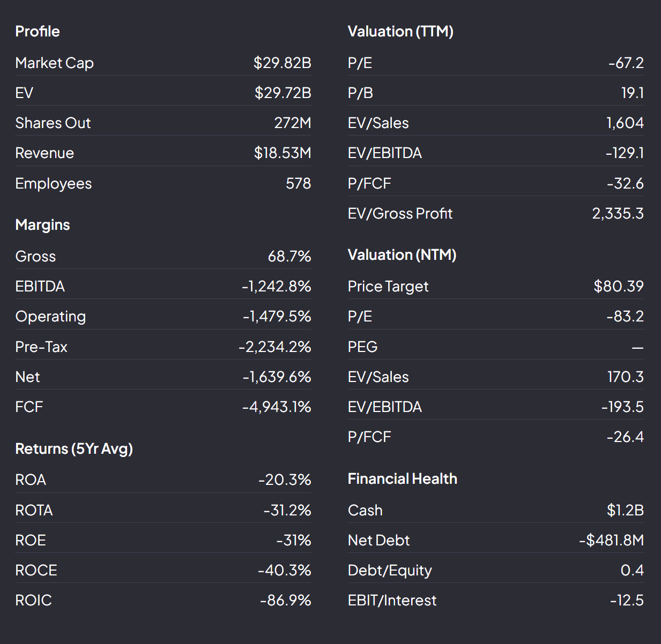Select the Profile section heading
Viewport: 661px width, 644px height.
click(38, 31)
